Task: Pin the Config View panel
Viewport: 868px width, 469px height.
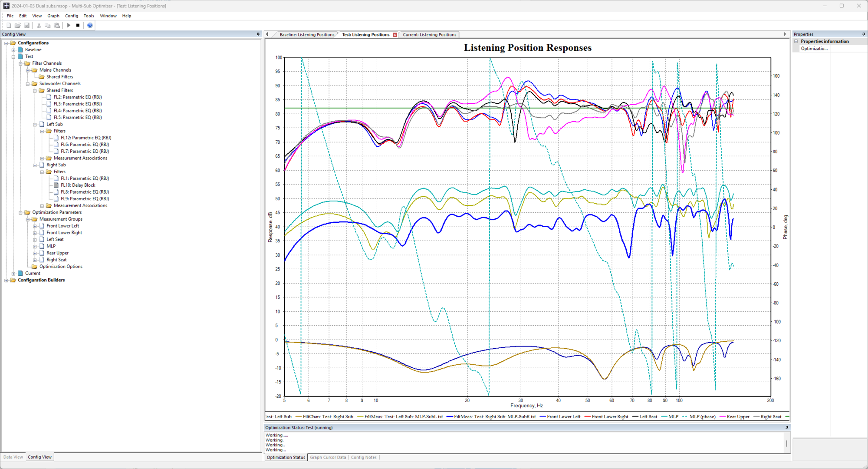Action: 258,34
